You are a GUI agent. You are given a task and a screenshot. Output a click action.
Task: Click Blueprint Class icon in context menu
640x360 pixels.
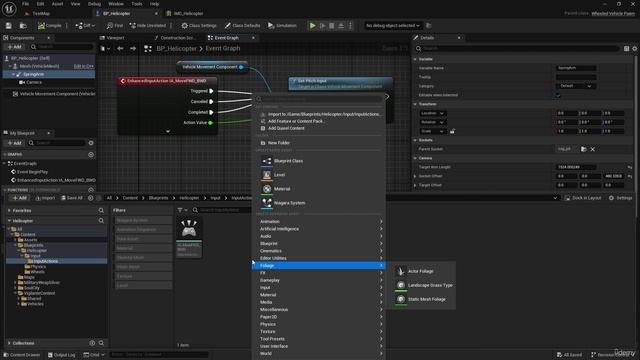click(267, 161)
